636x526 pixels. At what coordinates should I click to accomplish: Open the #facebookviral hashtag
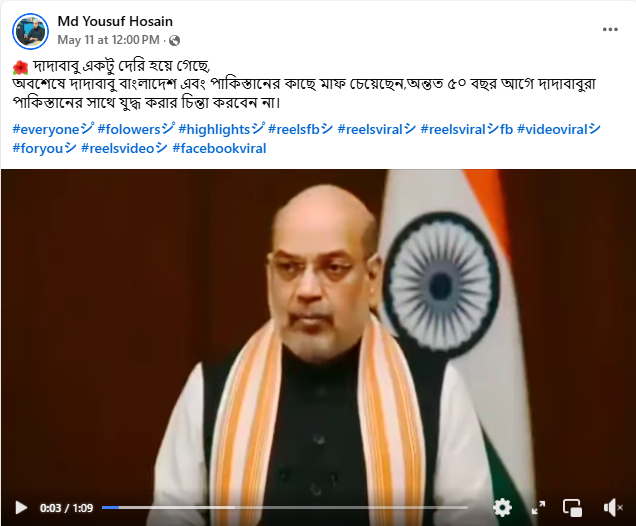click(x=219, y=148)
